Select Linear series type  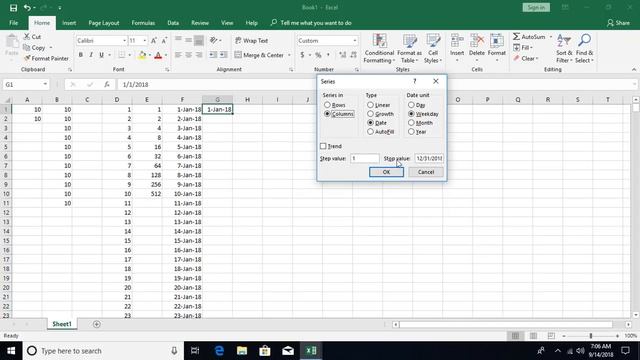(370, 105)
